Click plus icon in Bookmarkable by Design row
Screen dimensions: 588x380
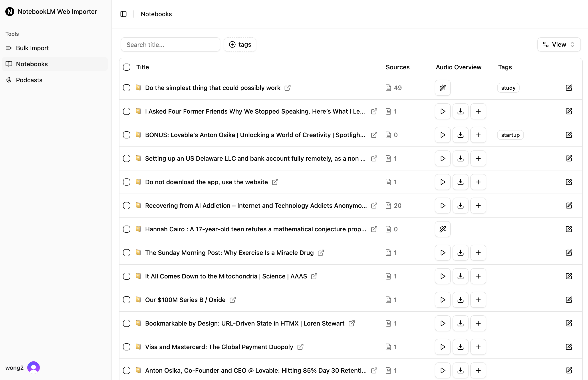pyautogui.click(x=478, y=323)
